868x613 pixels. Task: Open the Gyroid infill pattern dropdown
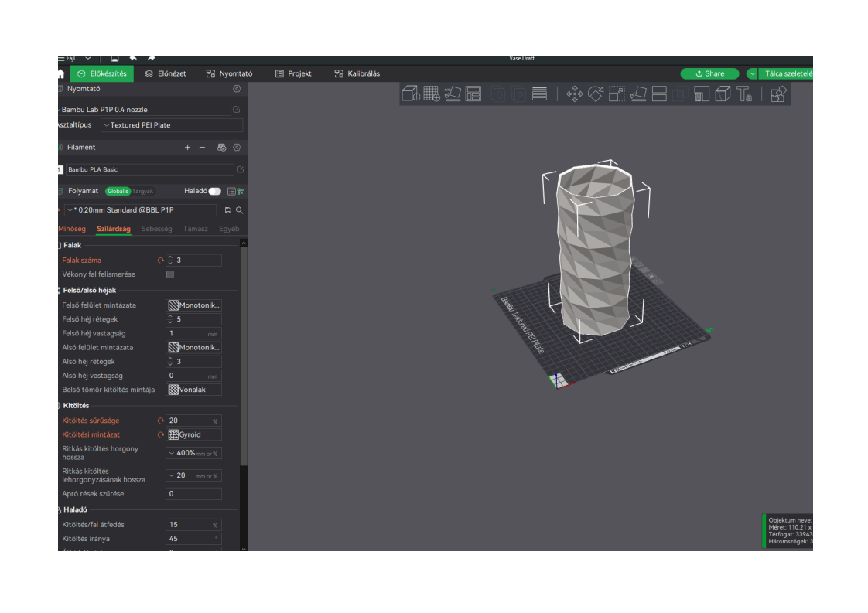pos(193,435)
